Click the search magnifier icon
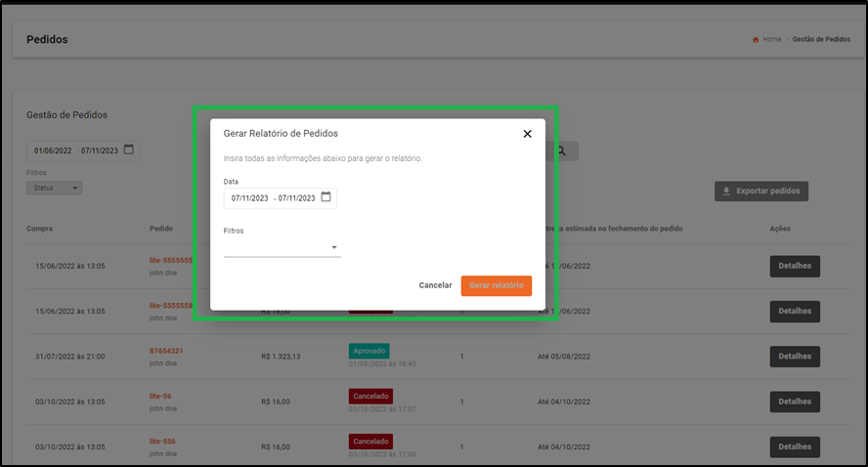The width and height of the screenshot is (868, 467). [x=561, y=150]
